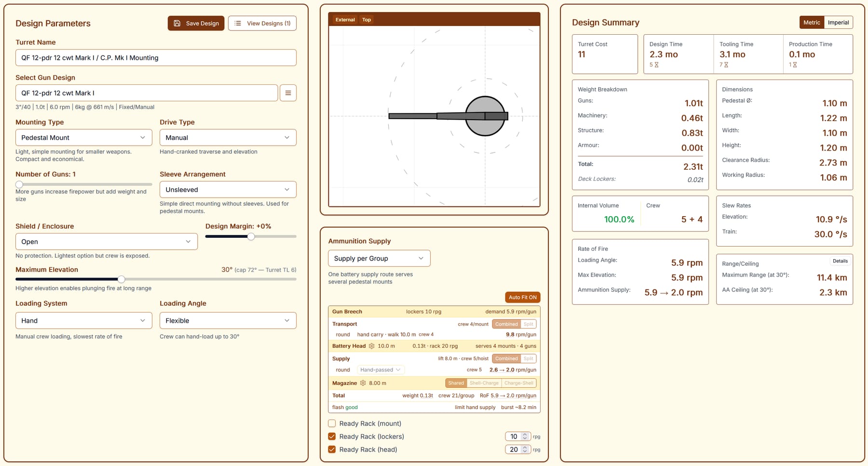This screenshot has width=868, height=466.
Task: Click Deck Lockers 0.02t value
Action: (x=695, y=179)
